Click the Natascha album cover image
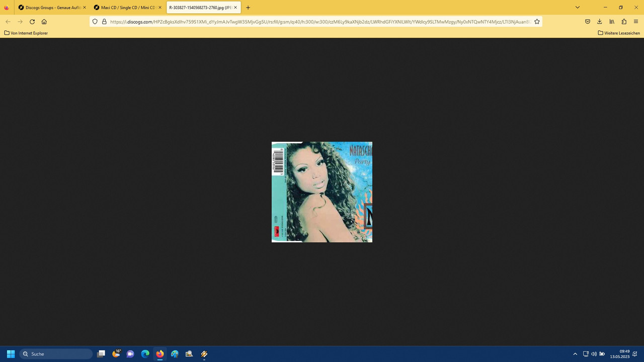The height and width of the screenshot is (362, 644). tap(322, 192)
